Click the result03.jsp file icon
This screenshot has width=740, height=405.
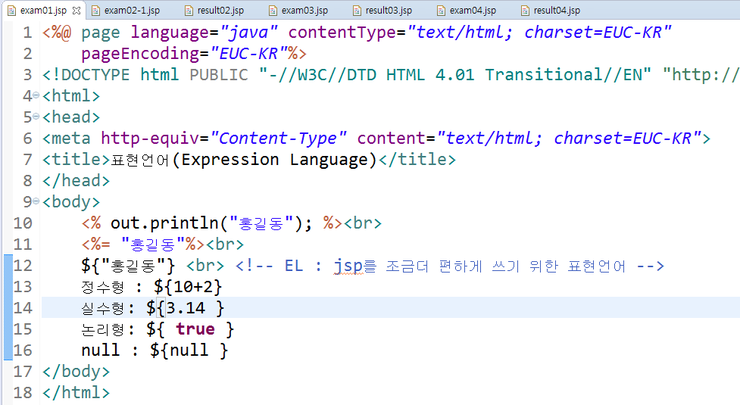(x=357, y=10)
